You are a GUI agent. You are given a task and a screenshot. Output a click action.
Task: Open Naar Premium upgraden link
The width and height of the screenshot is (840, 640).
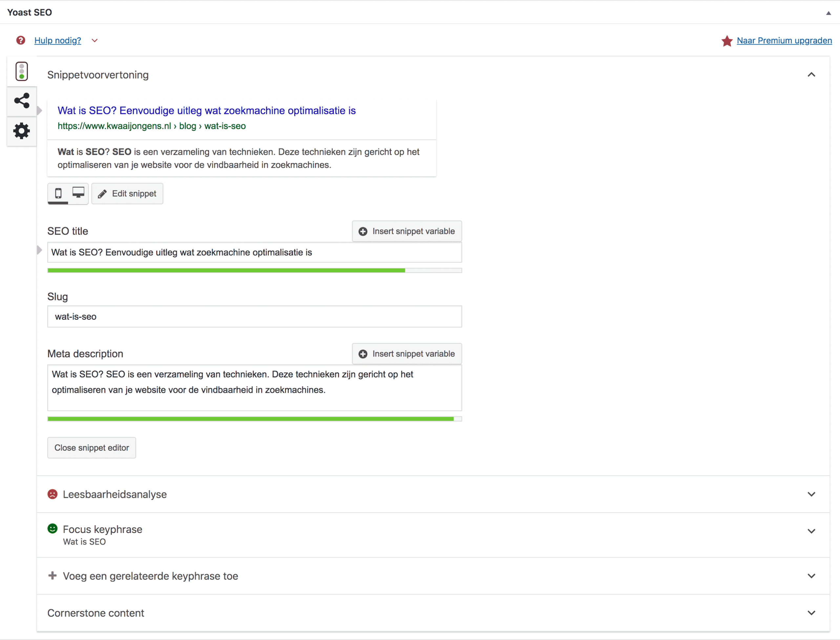click(784, 40)
